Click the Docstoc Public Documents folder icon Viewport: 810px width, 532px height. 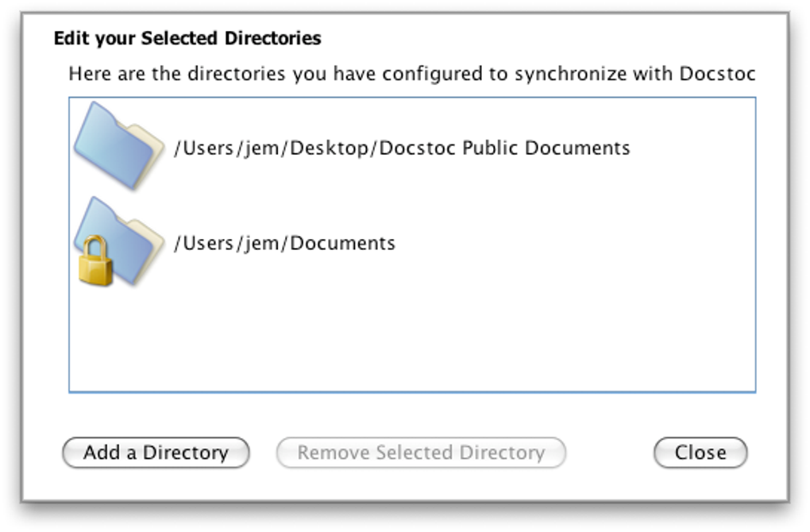point(118,146)
